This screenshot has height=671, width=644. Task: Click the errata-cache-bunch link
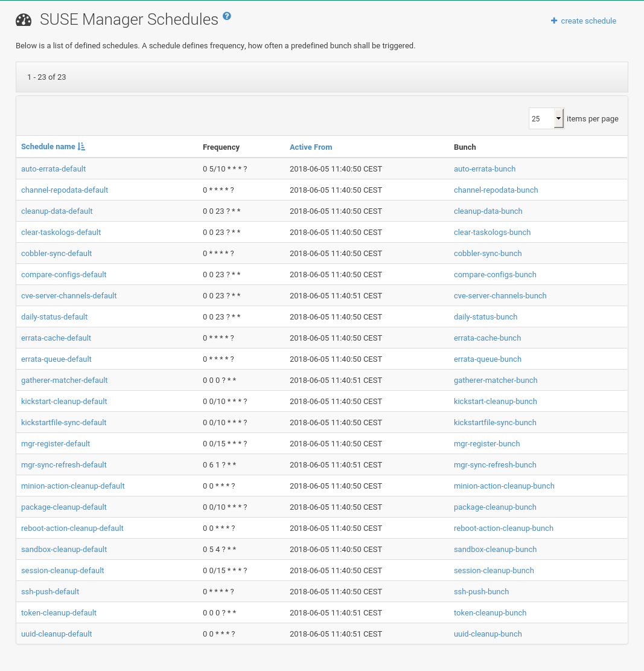[487, 338]
